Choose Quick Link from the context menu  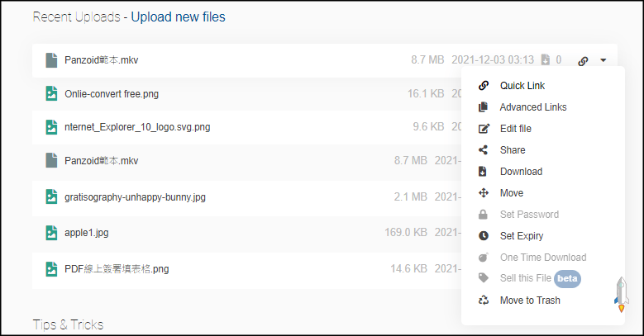coord(522,86)
